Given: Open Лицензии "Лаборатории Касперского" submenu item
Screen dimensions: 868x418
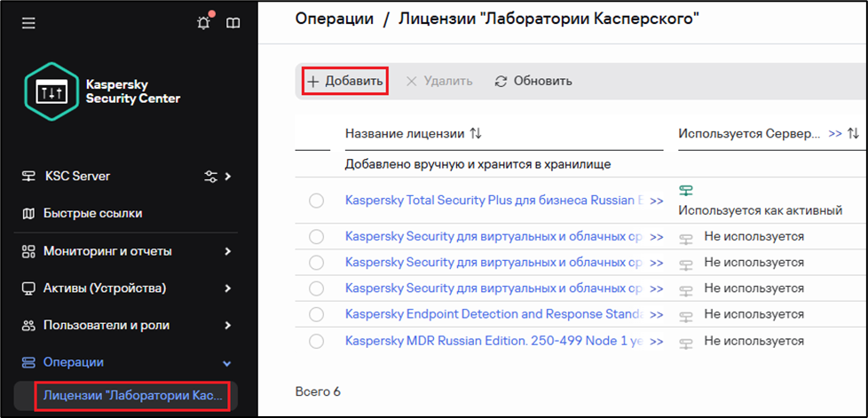Looking at the screenshot, I should click(x=132, y=396).
